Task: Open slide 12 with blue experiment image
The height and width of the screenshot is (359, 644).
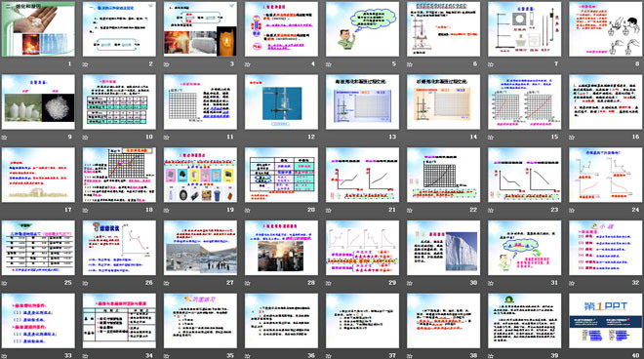Action: (x=281, y=101)
